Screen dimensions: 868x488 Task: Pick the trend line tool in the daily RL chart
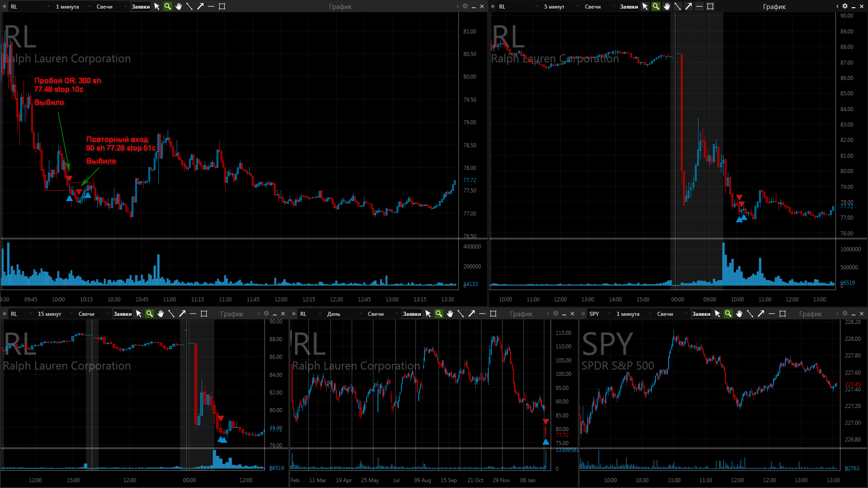[461, 314]
